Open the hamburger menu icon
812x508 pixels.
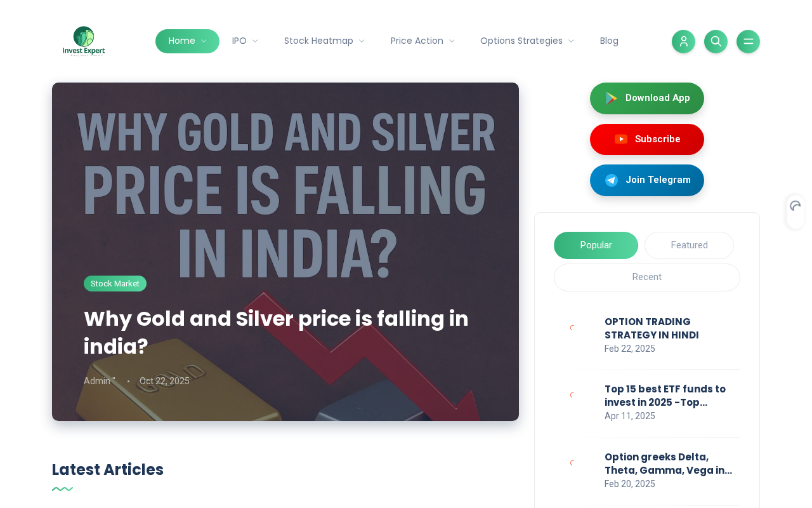pos(748,41)
